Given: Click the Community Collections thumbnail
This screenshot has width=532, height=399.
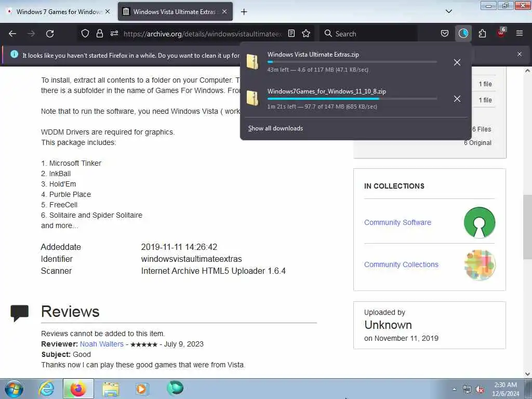Looking at the screenshot, I should pos(480,264).
